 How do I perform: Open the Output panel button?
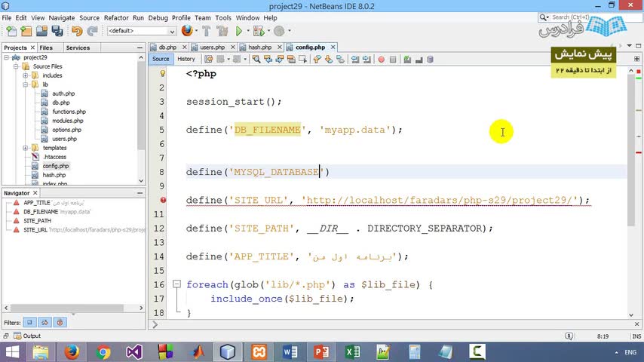tap(27, 336)
